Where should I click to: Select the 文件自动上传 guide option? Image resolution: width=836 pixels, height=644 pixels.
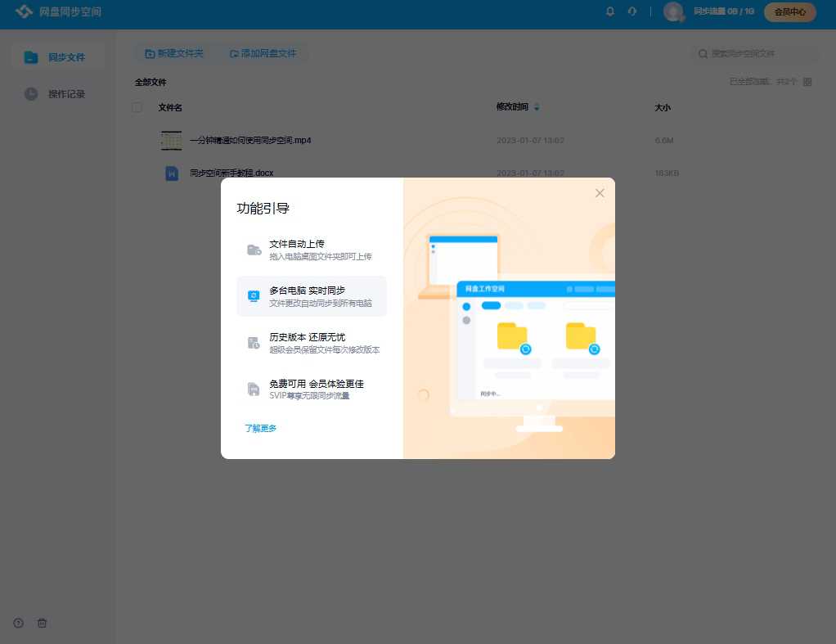(x=311, y=249)
